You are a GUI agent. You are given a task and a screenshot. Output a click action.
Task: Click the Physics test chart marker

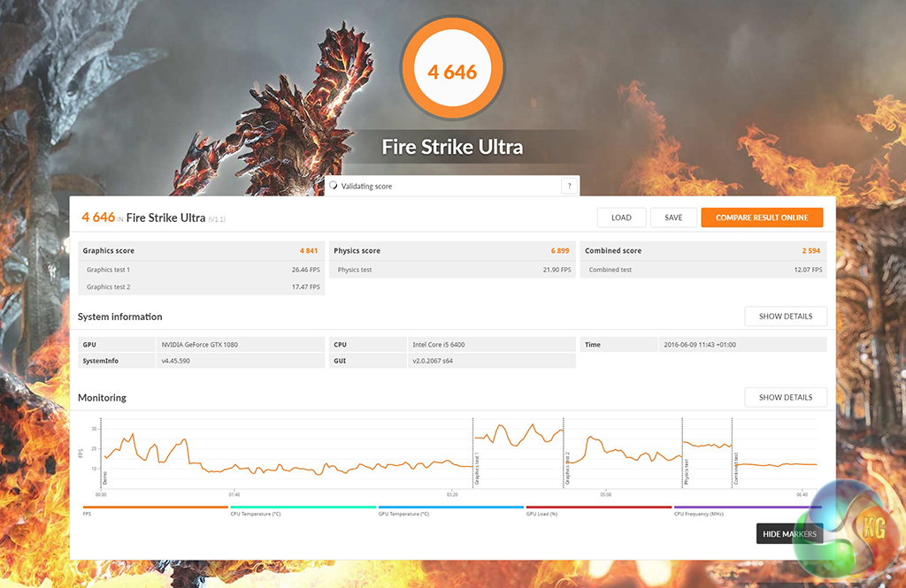tap(687, 472)
